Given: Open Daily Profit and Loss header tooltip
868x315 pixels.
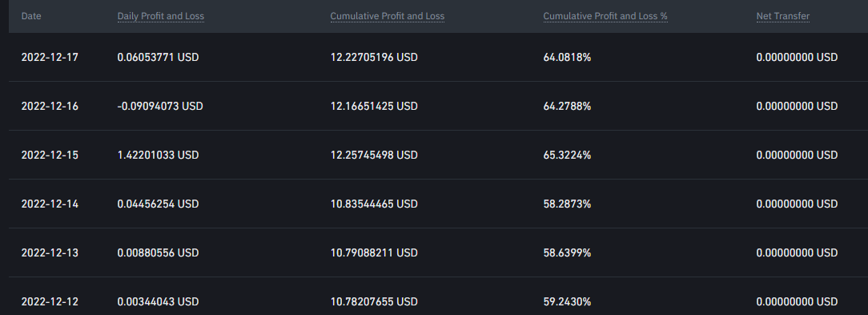Looking at the screenshot, I should tap(160, 16).
